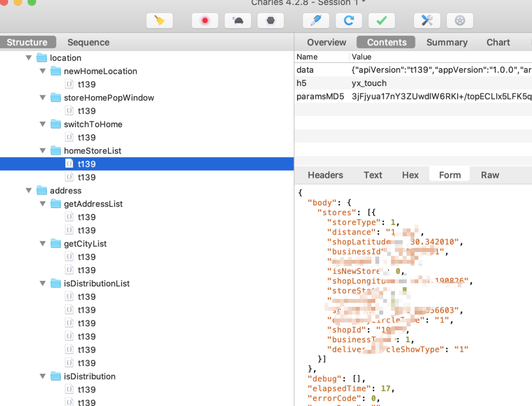
Task: Collapse the isDistribution folder
Action: tap(43, 376)
